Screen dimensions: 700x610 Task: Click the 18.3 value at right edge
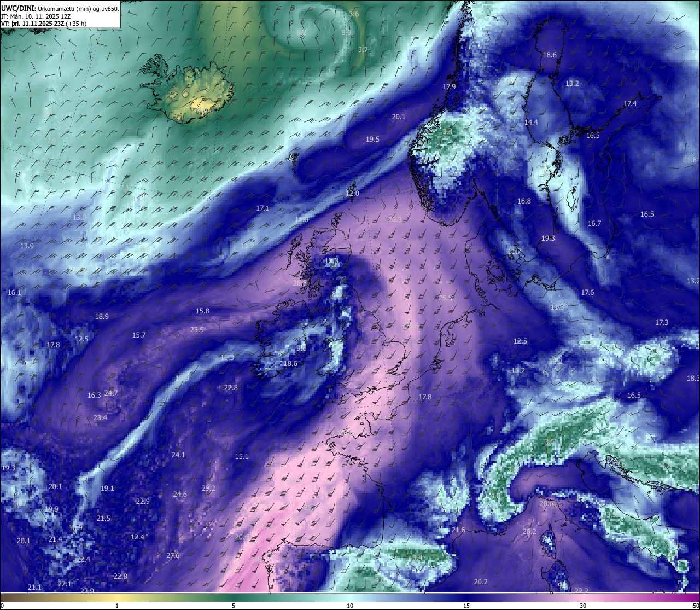[x=693, y=378]
